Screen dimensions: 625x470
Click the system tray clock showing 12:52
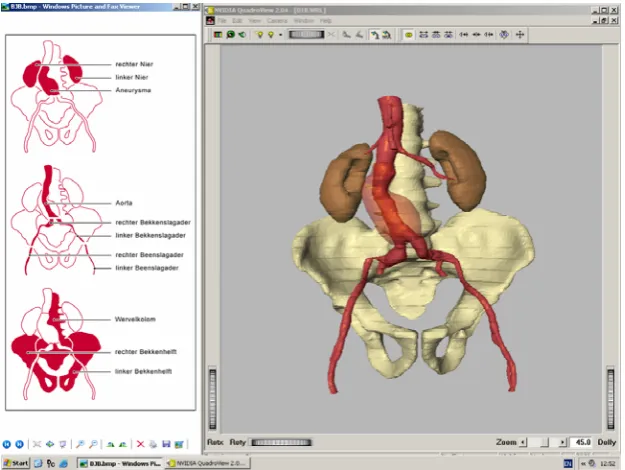[607, 464]
